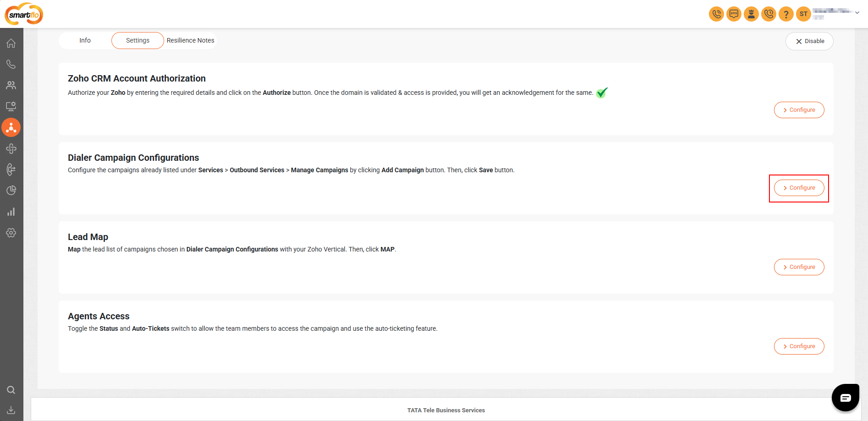
Task: Open the Home icon in sidebar
Action: (11, 43)
